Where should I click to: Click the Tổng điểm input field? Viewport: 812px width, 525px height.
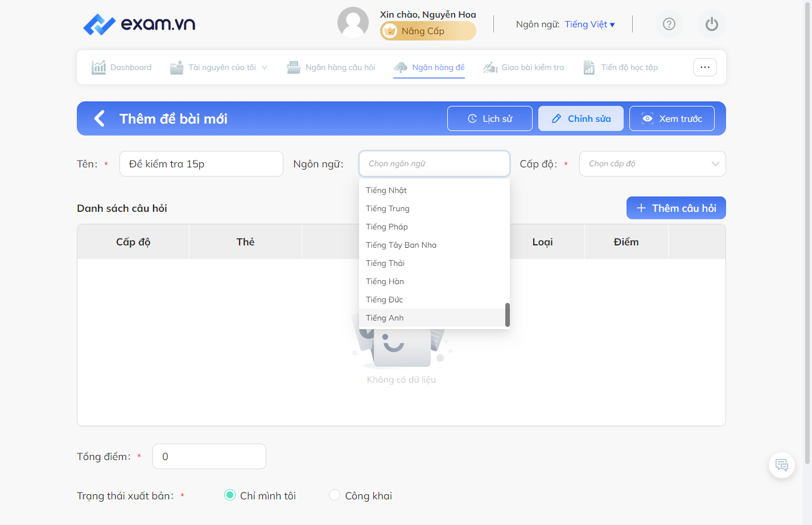tap(209, 457)
